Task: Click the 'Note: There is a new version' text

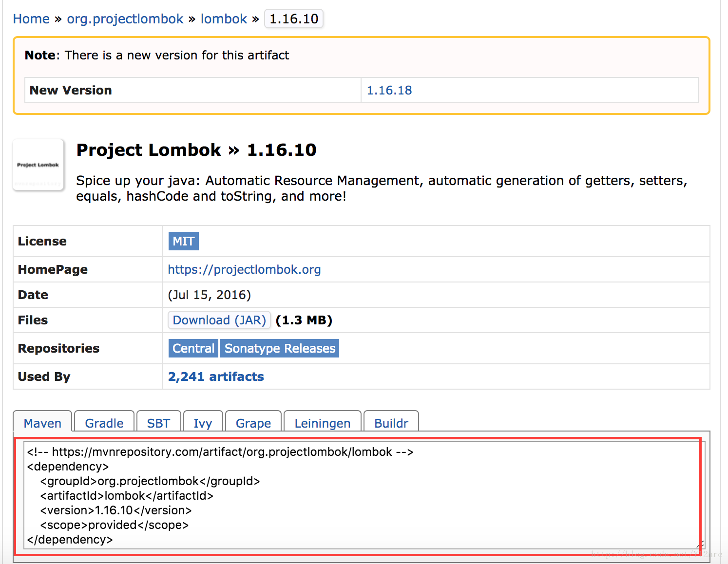Action: (x=157, y=55)
